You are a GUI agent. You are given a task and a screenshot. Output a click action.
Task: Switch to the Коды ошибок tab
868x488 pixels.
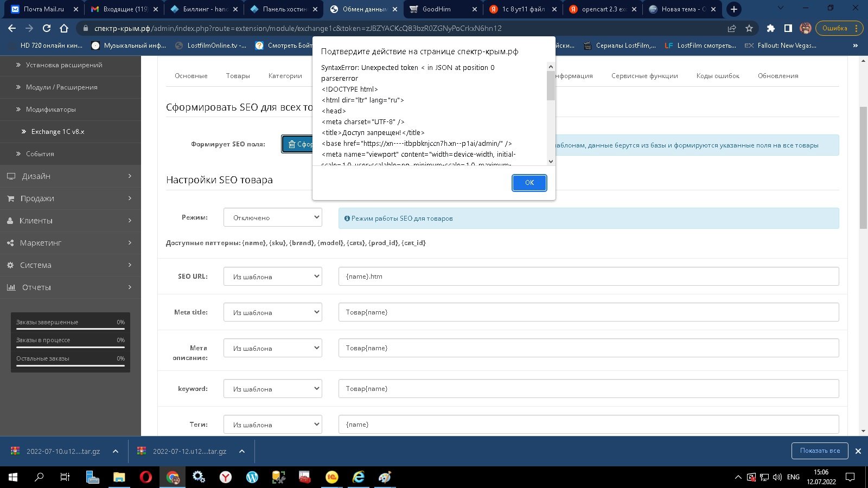coord(717,76)
